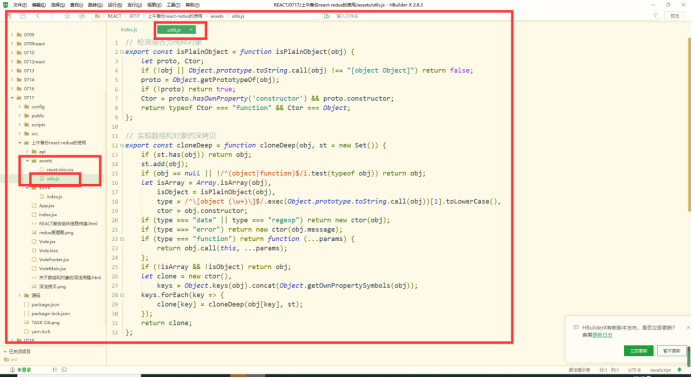Expand the 0709react folder
The height and width of the screenshot is (378, 692).
[12, 44]
